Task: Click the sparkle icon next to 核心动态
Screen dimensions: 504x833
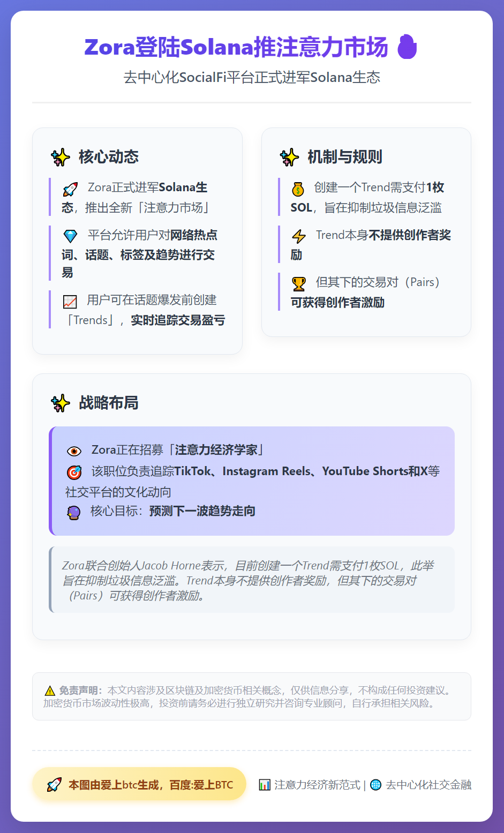Action: (x=61, y=157)
